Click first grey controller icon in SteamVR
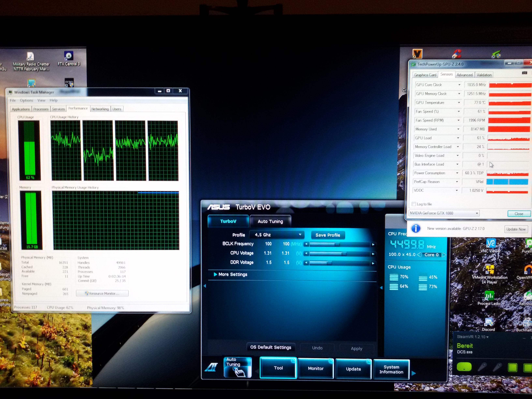Image resolution: width=532 pixels, height=399 pixels. 482,367
